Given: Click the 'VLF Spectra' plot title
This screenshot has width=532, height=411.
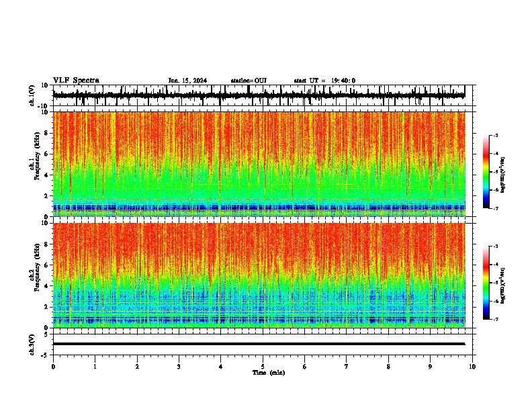Looking at the screenshot, I should pyautogui.click(x=76, y=81).
